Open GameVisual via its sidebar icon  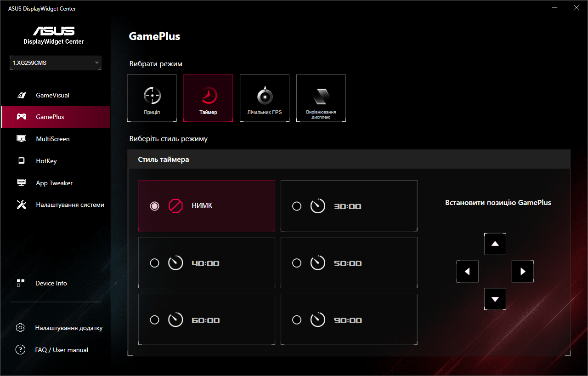22,95
